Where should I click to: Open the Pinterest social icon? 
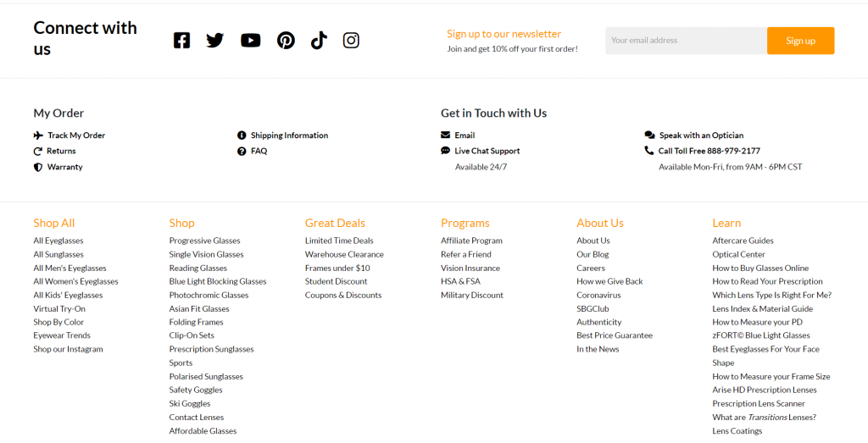coord(286,41)
